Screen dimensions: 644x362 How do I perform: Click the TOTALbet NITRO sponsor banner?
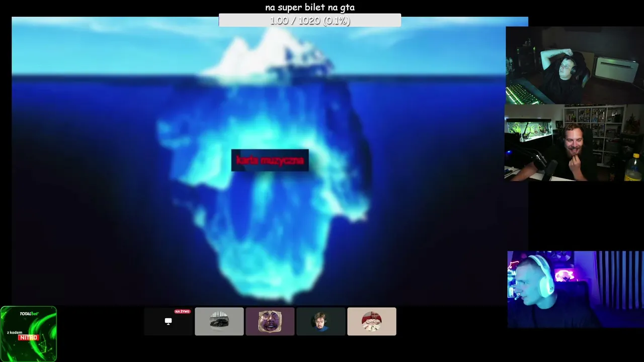point(29,334)
